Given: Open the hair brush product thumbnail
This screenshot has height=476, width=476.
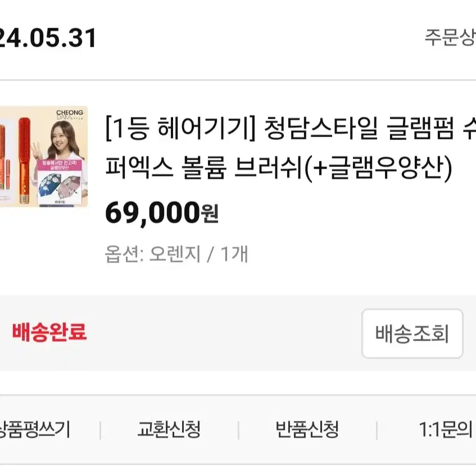Looking at the screenshot, I should tap(44, 157).
